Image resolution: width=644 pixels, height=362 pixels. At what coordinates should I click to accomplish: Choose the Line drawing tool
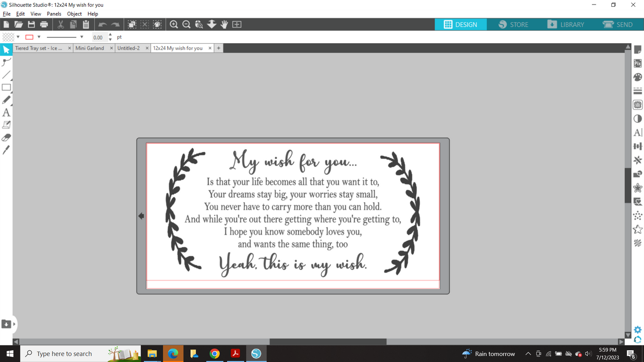pos(6,75)
